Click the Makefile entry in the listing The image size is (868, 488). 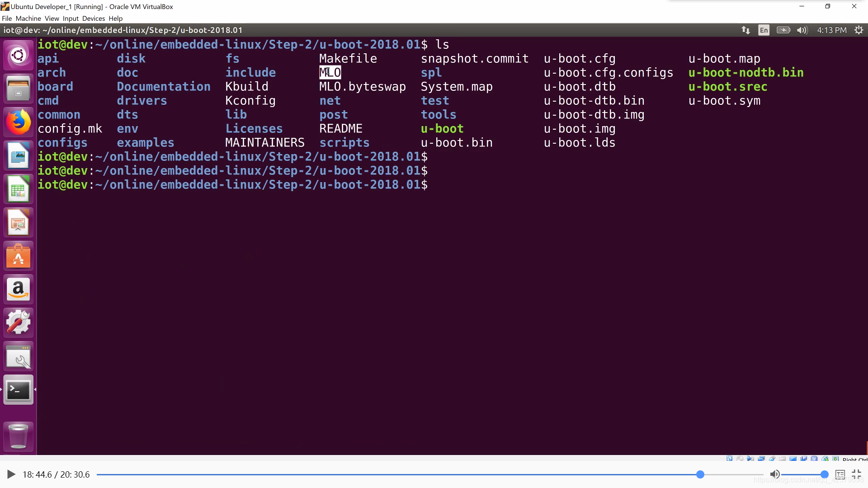point(348,59)
